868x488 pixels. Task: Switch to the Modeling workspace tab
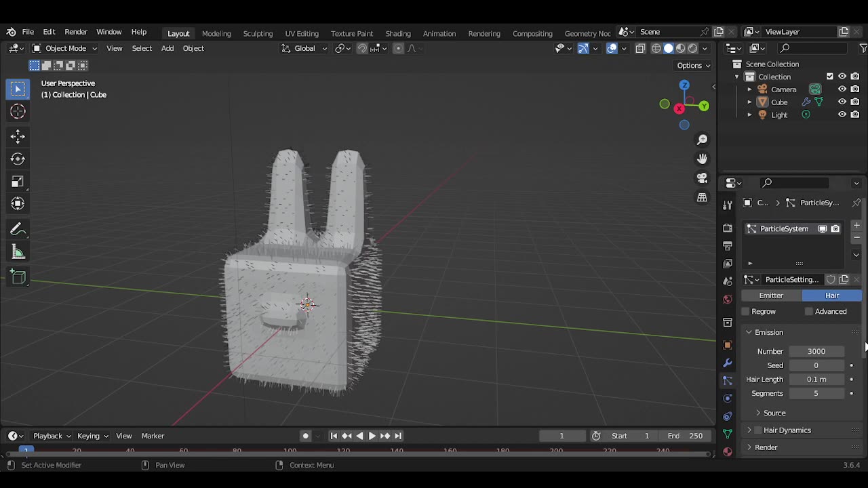click(216, 33)
